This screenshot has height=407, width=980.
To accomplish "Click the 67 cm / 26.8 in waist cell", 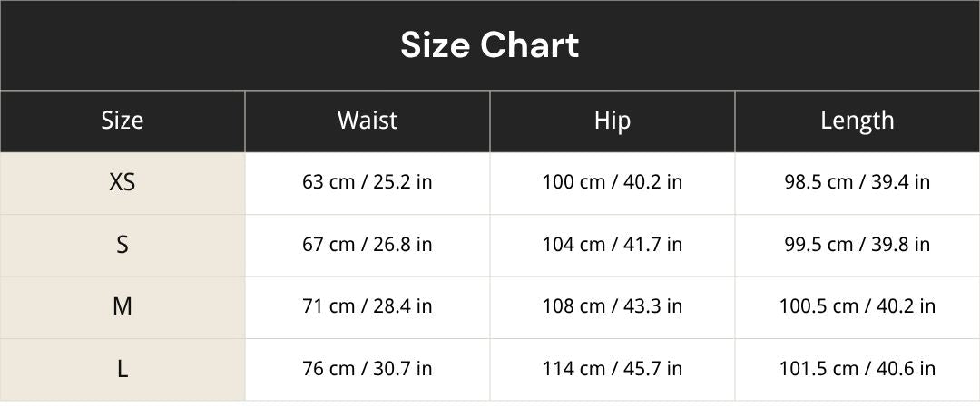I will (x=367, y=246).
